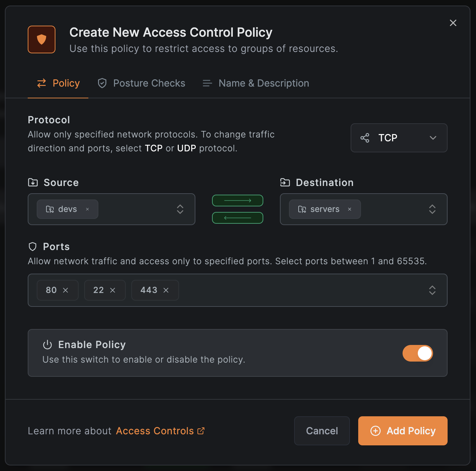Viewport: 476px width, 471px height.
Task: Remove the servers group from Destination
Action: coord(350,209)
